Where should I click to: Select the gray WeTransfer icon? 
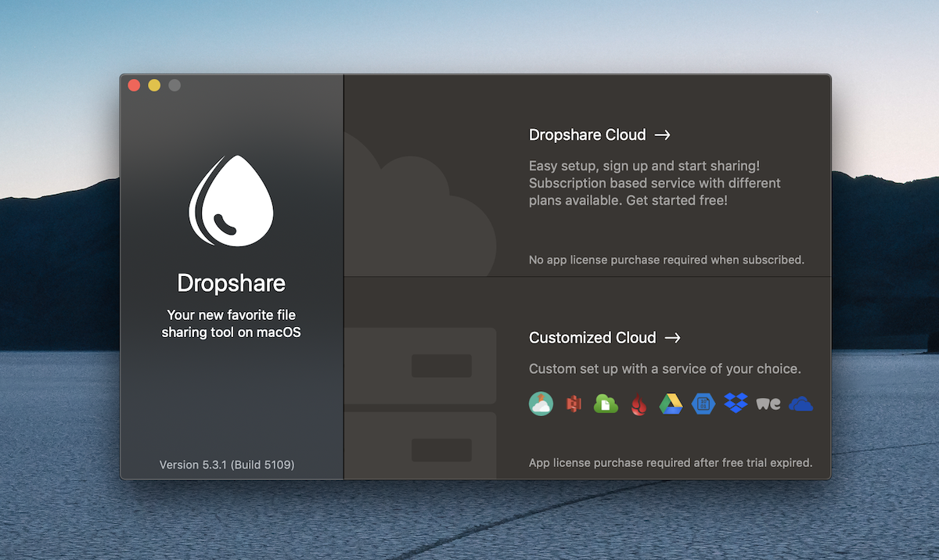768,404
